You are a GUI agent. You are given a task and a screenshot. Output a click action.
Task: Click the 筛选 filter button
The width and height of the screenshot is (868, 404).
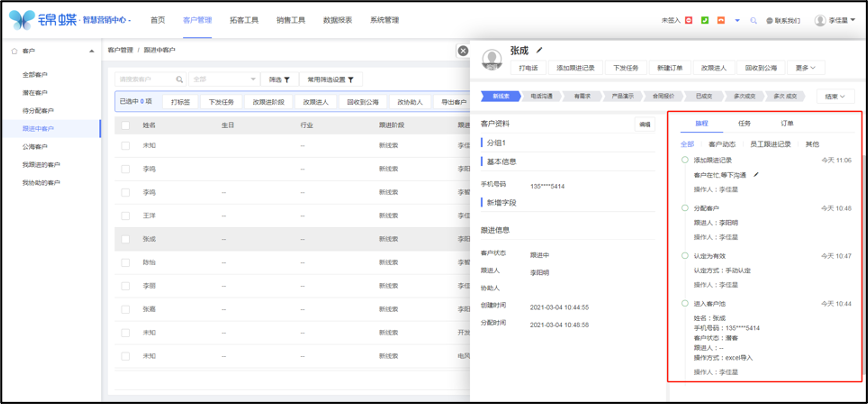[x=280, y=79]
